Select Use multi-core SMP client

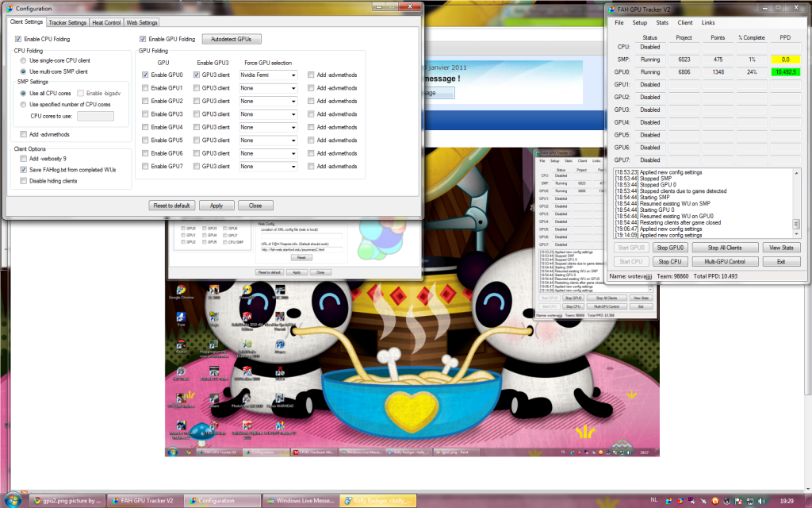click(x=23, y=71)
